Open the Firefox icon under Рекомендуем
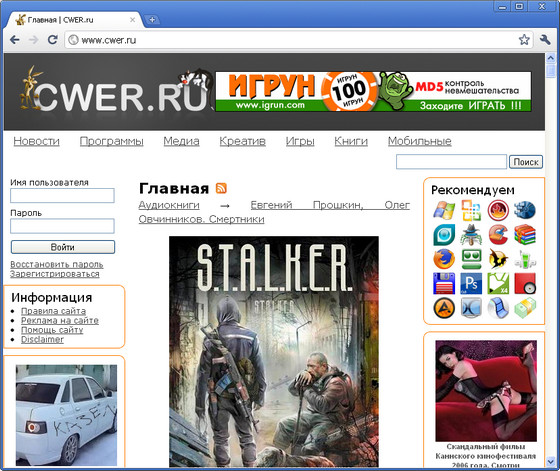Image resolution: width=560 pixels, height=471 pixels. 444,259
